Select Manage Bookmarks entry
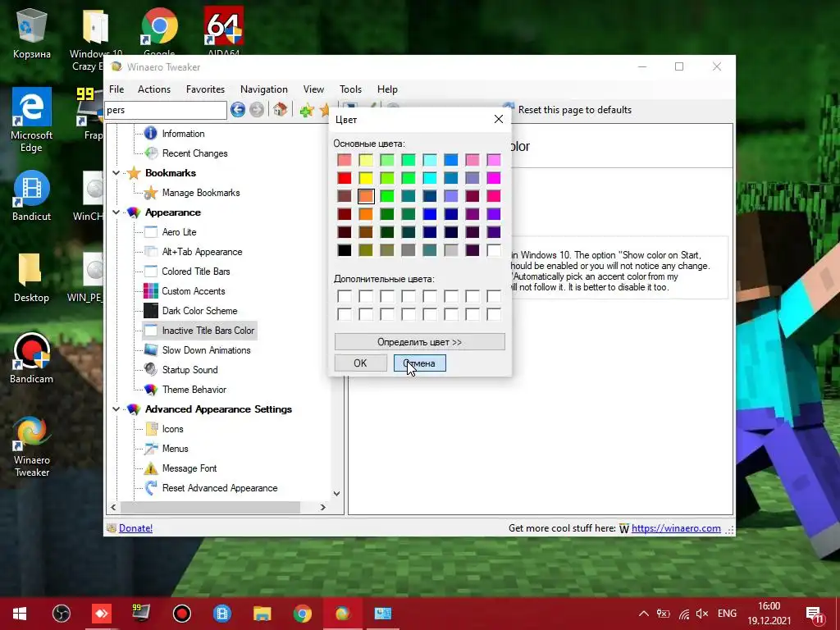This screenshot has height=630, width=840. coord(201,192)
